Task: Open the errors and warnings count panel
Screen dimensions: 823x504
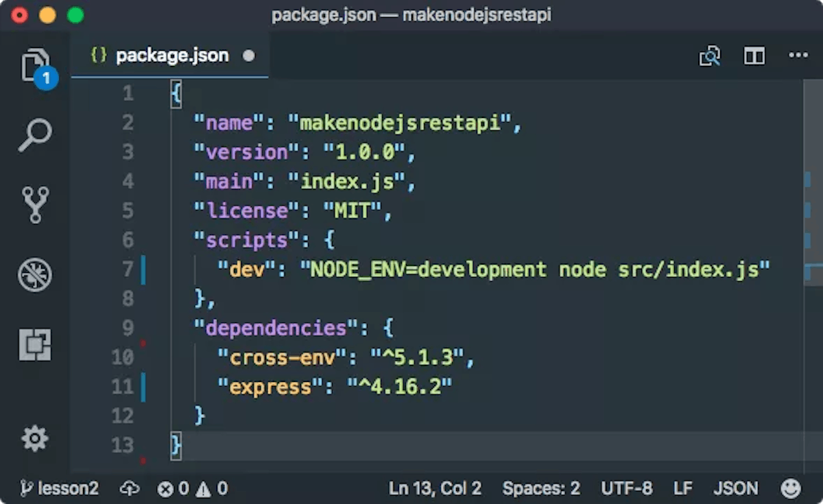Action: tap(193, 488)
